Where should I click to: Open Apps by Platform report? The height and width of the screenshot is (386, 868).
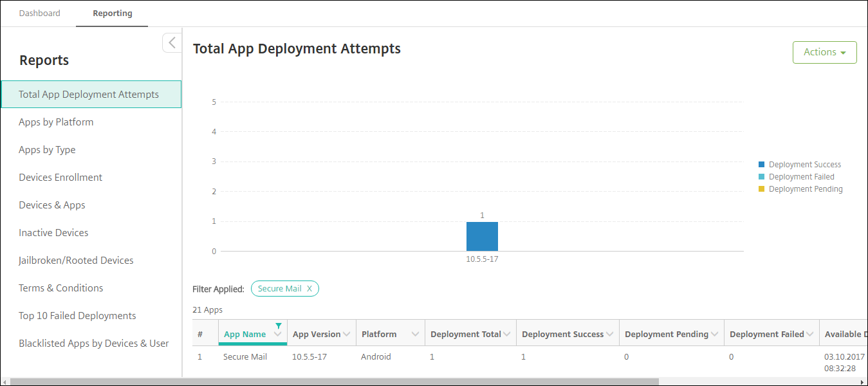click(56, 122)
